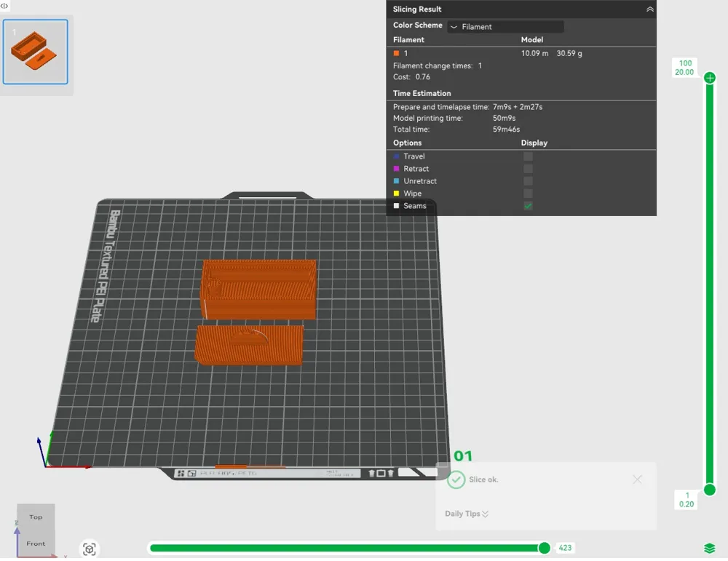Click the Top face of view cube
This screenshot has height=561, width=728.
coord(36,517)
